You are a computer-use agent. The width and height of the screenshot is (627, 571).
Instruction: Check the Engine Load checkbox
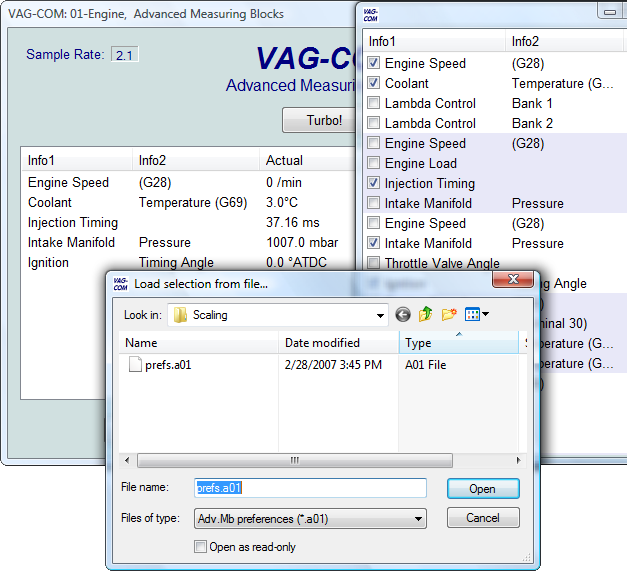click(x=373, y=163)
